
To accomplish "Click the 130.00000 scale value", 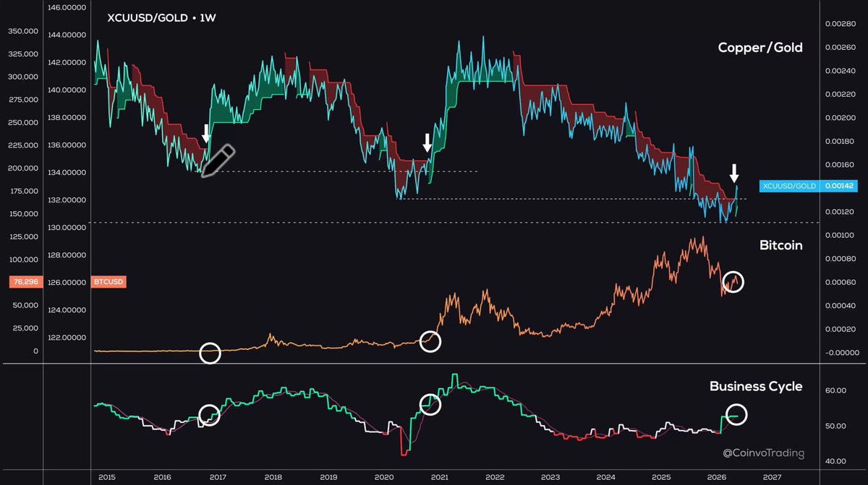I will click(69, 228).
